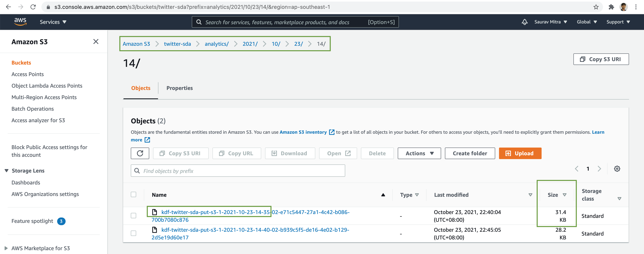Open Access analyzer for S3

38,120
